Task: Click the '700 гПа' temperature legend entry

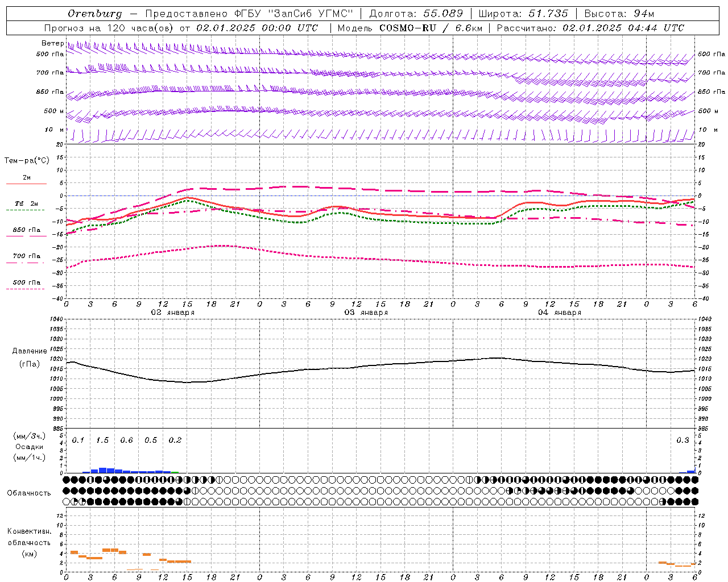Action: coord(27,256)
